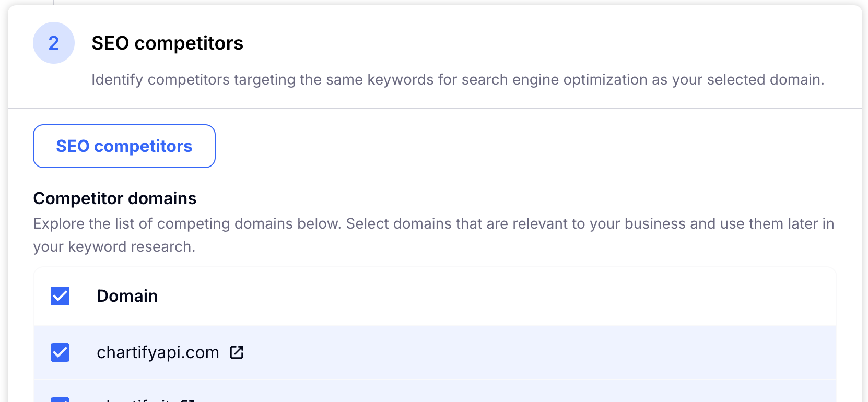The height and width of the screenshot is (402, 868).
Task: Open chartifyapi.com external link icon
Action: [237, 353]
